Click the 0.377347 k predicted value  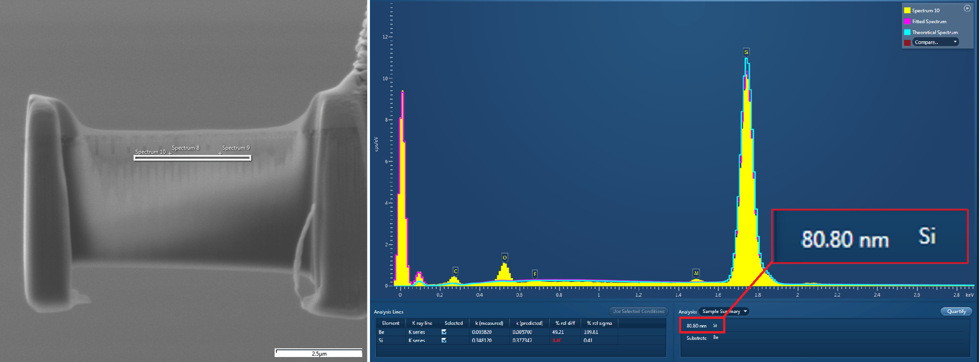click(x=522, y=340)
